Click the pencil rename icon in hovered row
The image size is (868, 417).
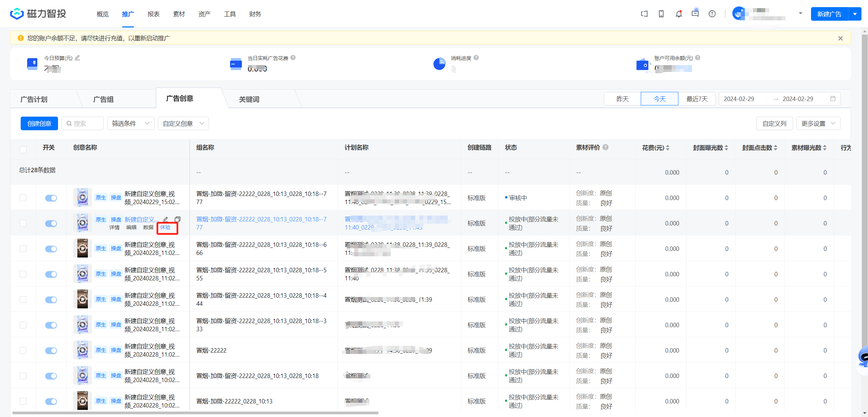(166, 219)
